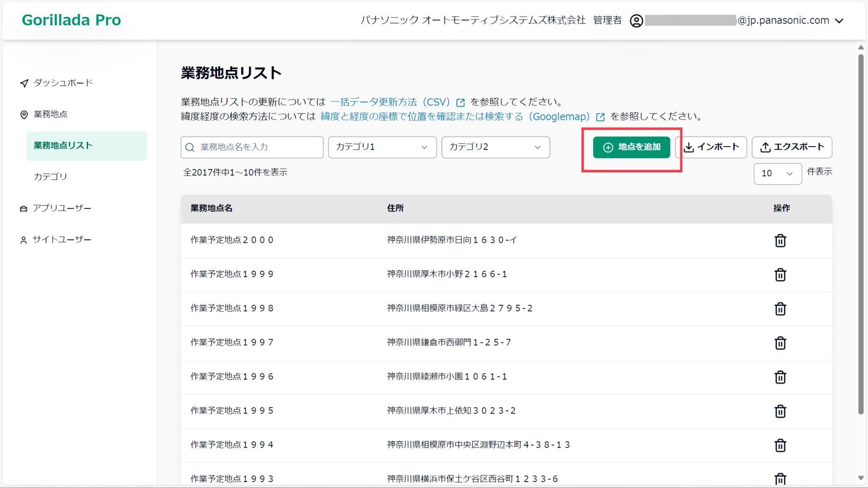
Task: Click row name 作業予定地点1997
Action: 232,342
